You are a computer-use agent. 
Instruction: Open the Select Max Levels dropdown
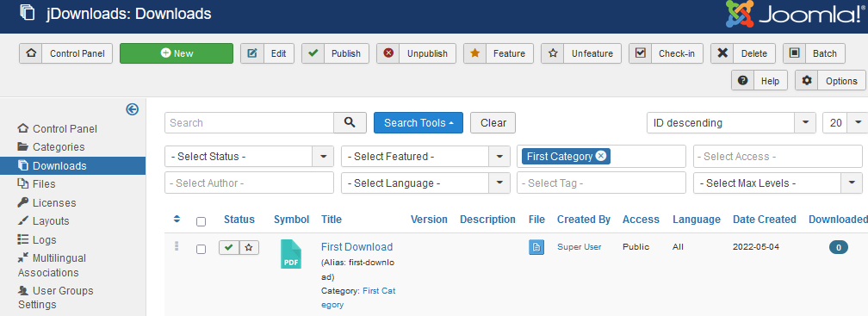coord(778,183)
